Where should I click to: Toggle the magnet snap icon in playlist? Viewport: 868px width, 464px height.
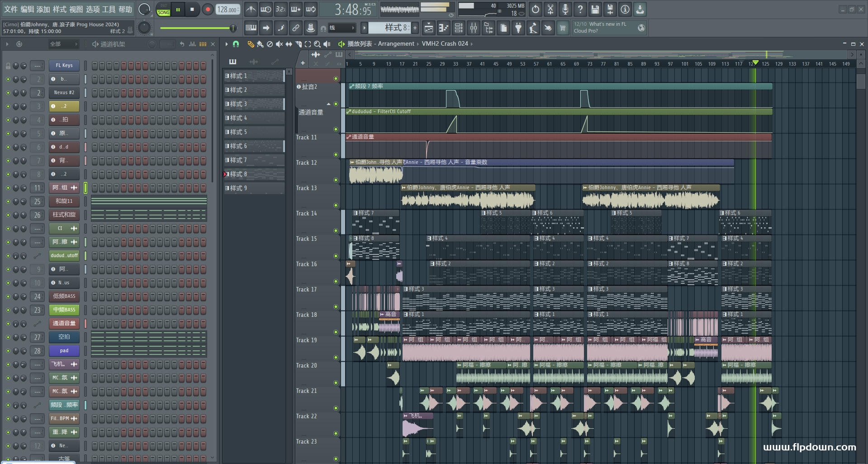pyautogui.click(x=236, y=44)
